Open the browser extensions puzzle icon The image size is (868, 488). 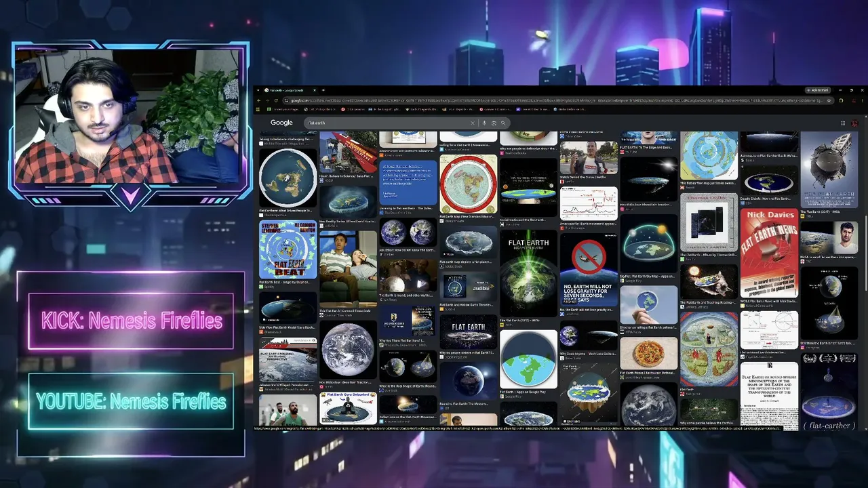point(842,100)
